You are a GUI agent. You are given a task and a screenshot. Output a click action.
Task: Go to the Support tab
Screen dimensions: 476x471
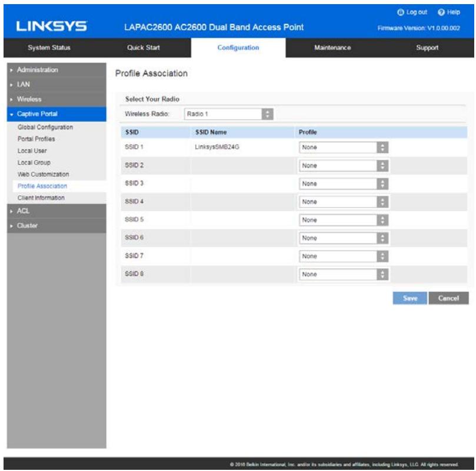tap(427, 48)
